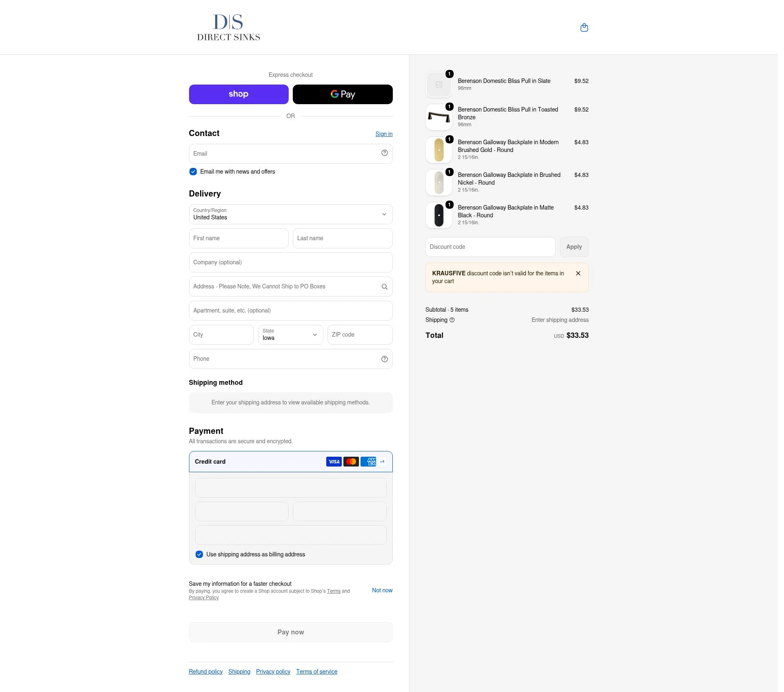Pay with Shop Pay express checkout

pyautogui.click(x=239, y=94)
